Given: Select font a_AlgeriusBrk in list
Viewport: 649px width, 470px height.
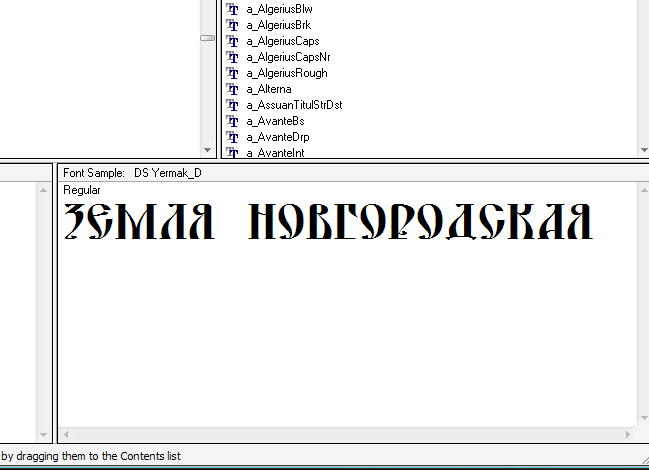Looking at the screenshot, I should [x=279, y=25].
